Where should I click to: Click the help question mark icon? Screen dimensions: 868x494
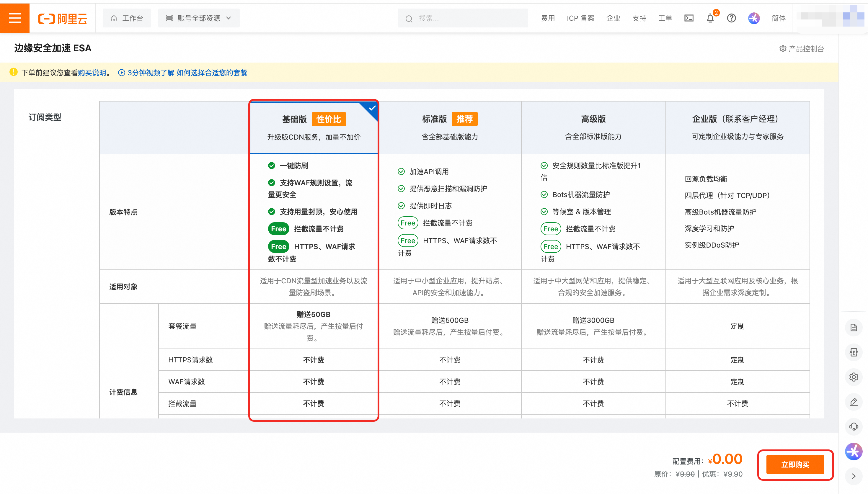[731, 18]
